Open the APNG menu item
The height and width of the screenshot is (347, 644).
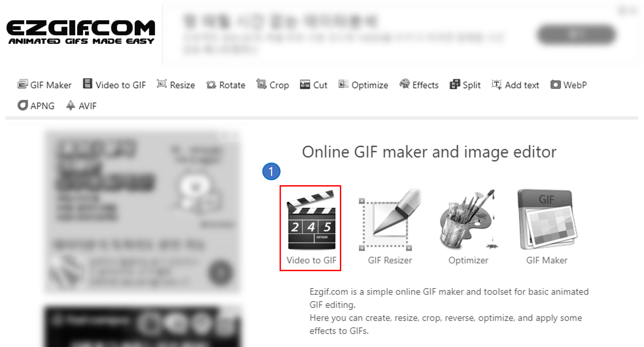coord(36,106)
